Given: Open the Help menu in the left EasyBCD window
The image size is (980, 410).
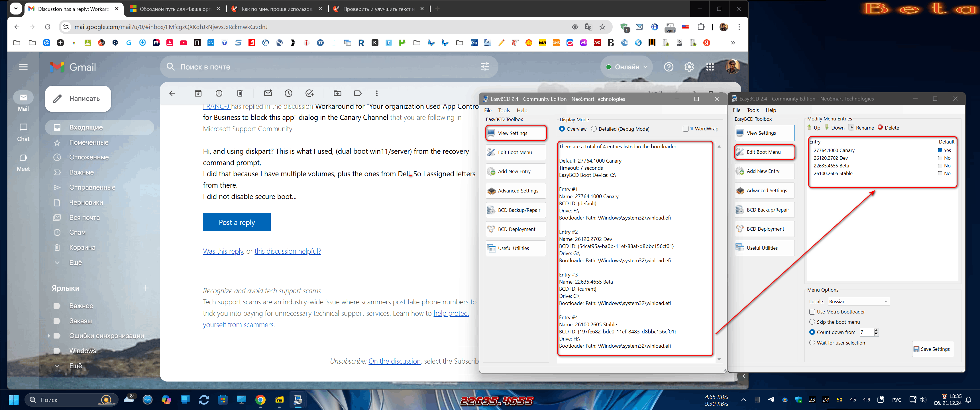Looking at the screenshot, I should coord(522,110).
